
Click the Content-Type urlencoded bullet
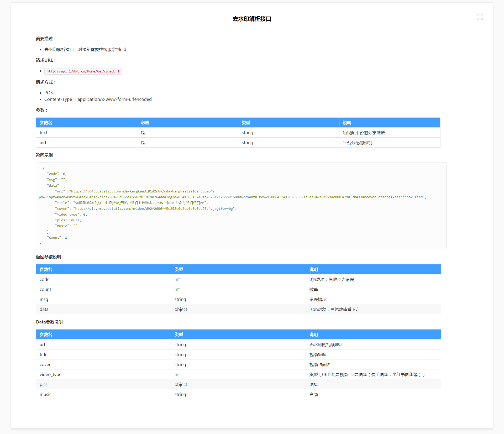pos(98,99)
